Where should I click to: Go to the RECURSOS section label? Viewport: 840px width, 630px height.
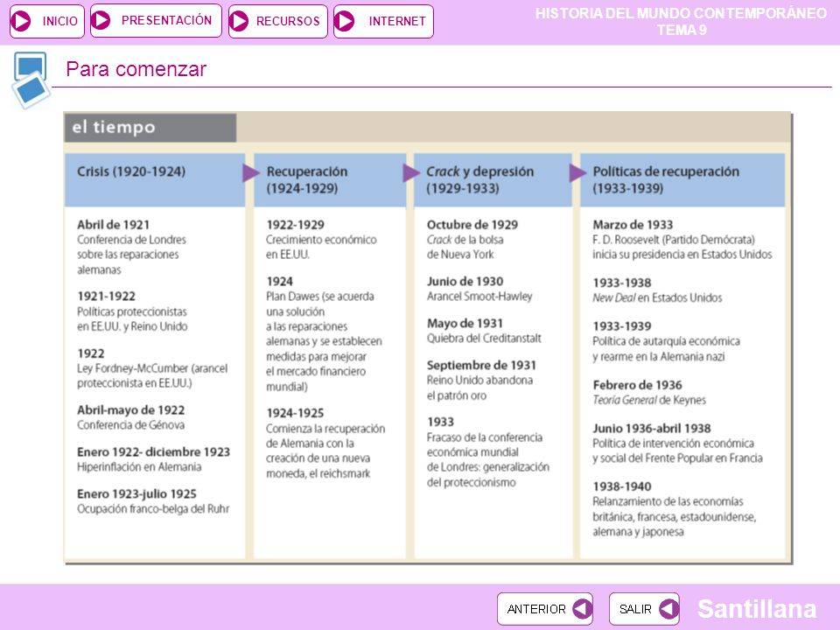click(288, 21)
